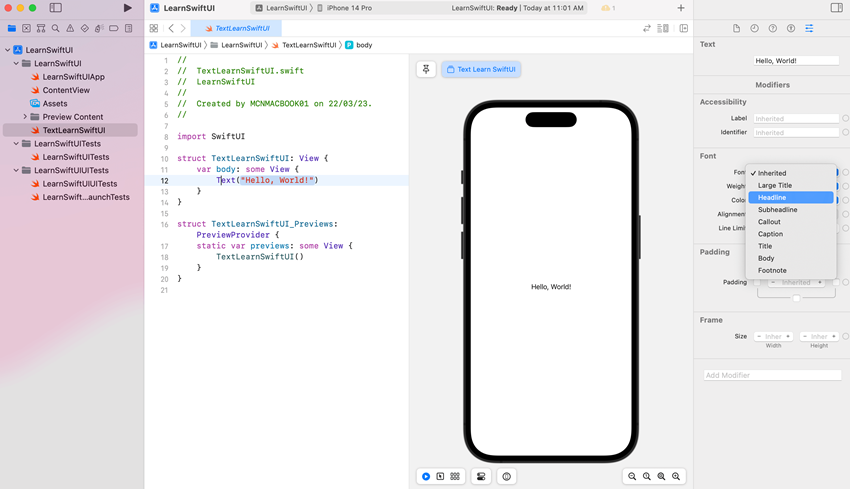Collapse the LearnSwiftUITests group
This screenshot has width=850, height=489.
[16, 144]
